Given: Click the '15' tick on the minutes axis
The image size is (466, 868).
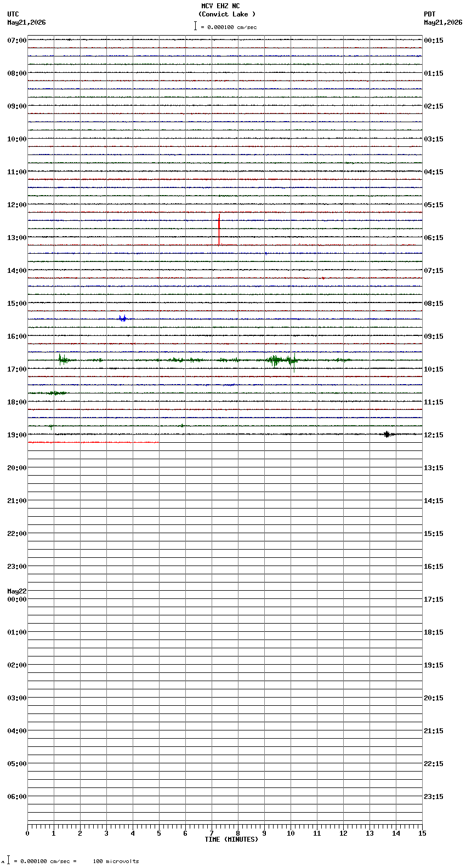Looking at the screenshot, I should click(422, 833).
